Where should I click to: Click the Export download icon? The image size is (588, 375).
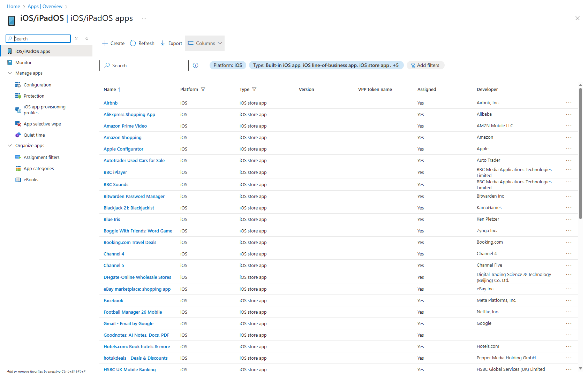(163, 43)
